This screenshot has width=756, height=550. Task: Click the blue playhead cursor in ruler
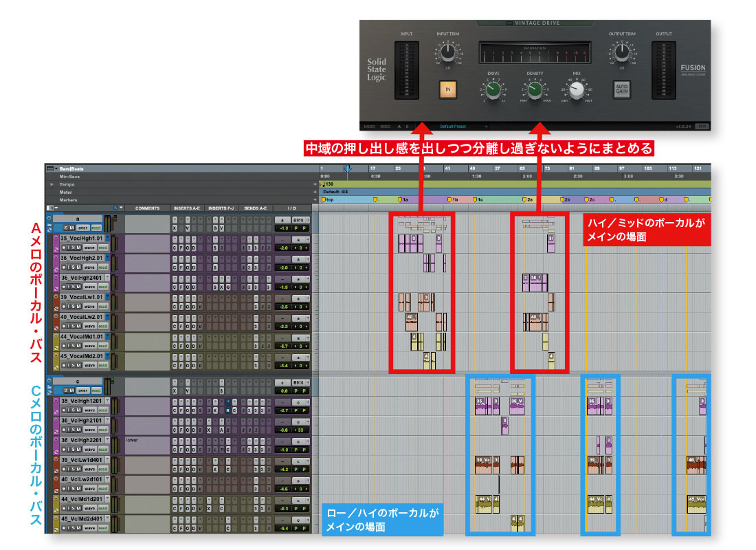click(347, 168)
